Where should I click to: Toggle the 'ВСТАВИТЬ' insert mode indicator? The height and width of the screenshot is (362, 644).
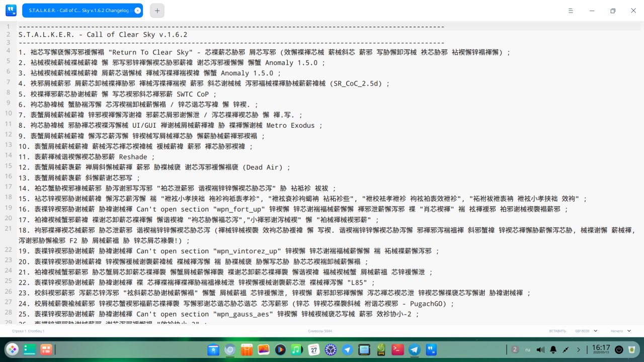pos(557,331)
